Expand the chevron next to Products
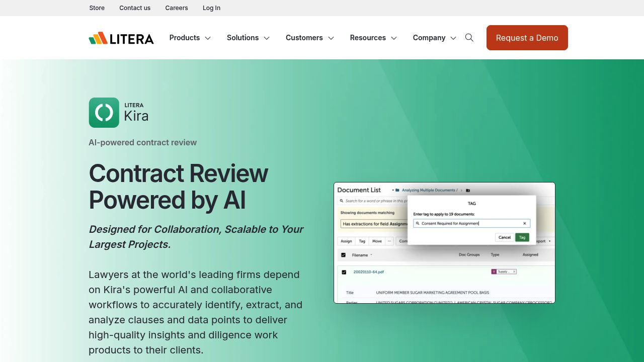The image size is (644, 362). pos(208,38)
